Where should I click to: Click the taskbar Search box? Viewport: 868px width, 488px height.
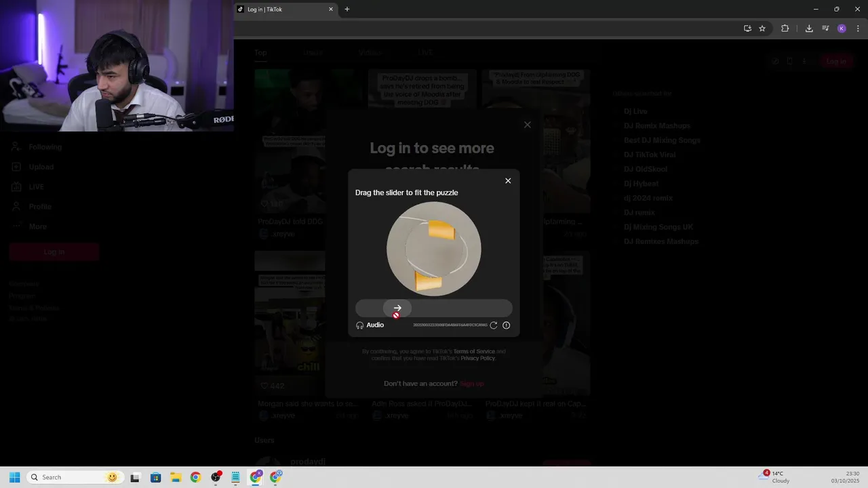(x=74, y=477)
